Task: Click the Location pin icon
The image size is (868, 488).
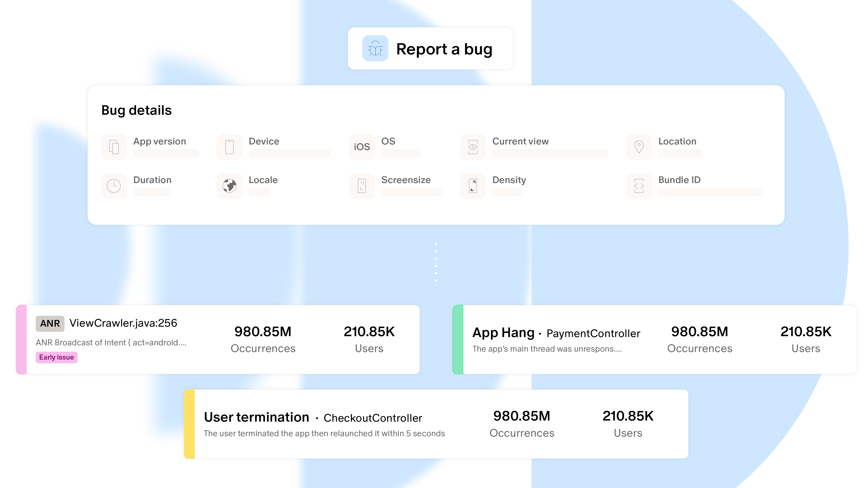Action: pos(639,147)
